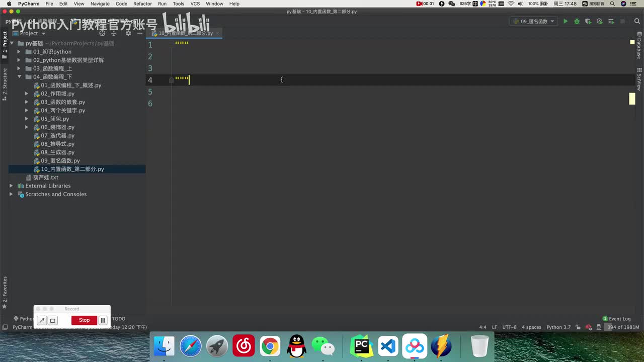Toggle tool window quick access in status bar corner
The image size is (644, 362).
click(x=5, y=327)
